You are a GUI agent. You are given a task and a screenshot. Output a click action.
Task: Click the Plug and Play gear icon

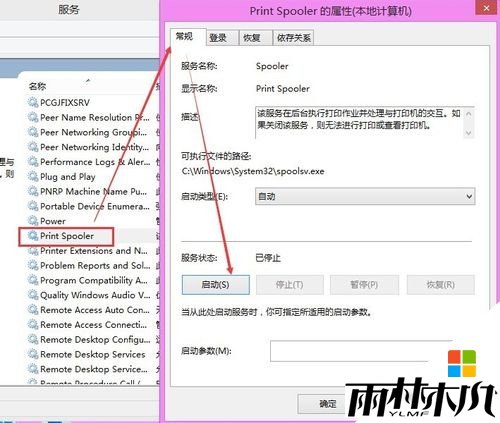(33, 176)
